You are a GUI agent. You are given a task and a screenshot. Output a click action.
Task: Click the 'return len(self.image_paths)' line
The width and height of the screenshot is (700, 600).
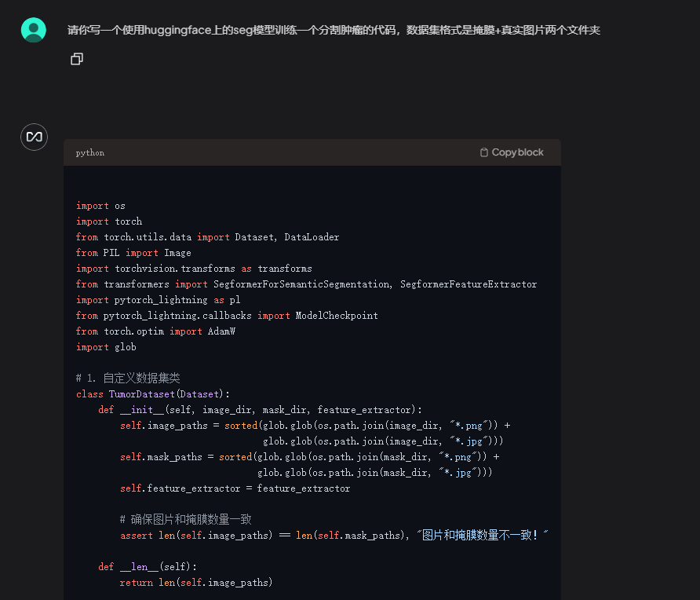pyautogui.click(x=196, y=583)
